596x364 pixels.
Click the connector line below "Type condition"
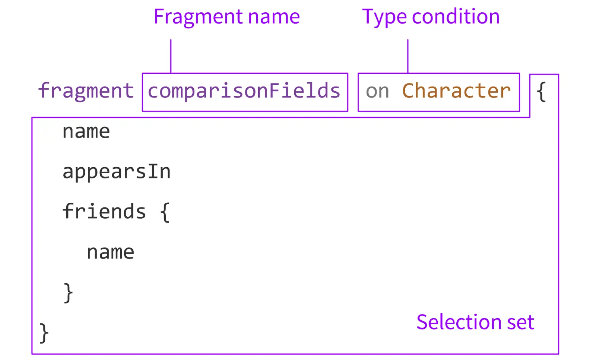[x=408, y=56]
